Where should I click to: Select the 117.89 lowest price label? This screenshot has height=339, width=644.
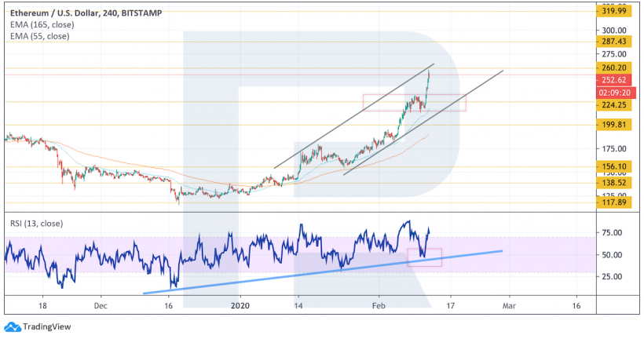tap(614, 203)
